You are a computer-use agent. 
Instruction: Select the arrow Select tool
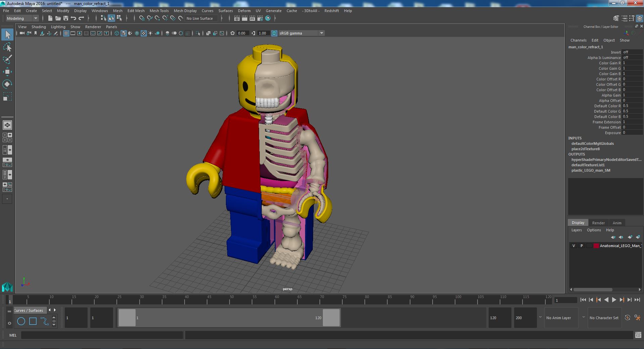point(7,35)
